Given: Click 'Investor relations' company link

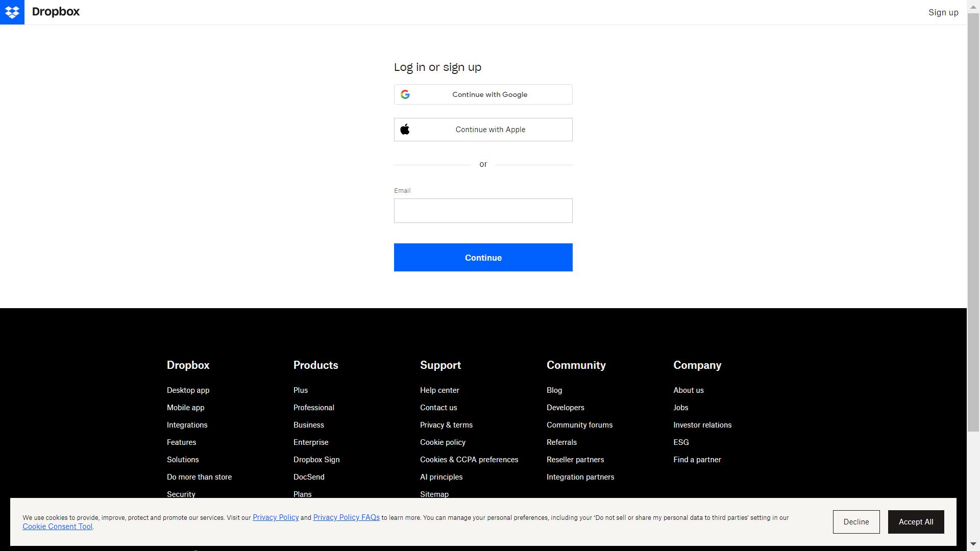Looking at the screenshot, I should [x=703, y=424].
